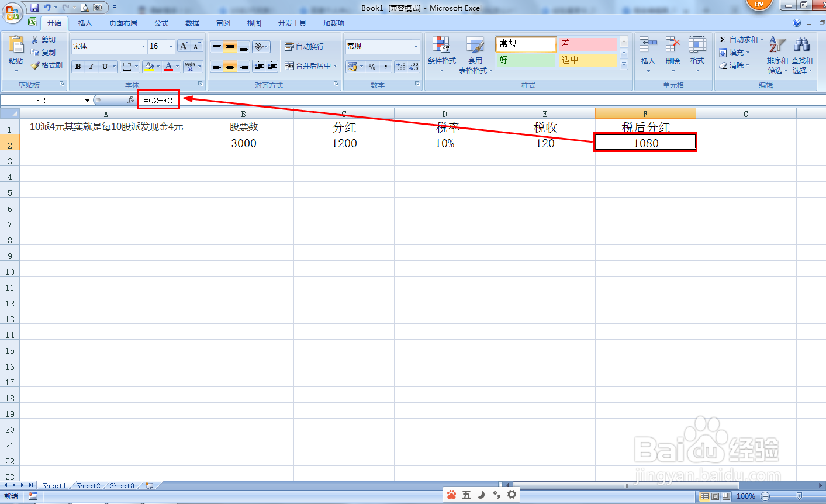Toggle top vertical alignment
826x504 pixels.
pos(217,47)
